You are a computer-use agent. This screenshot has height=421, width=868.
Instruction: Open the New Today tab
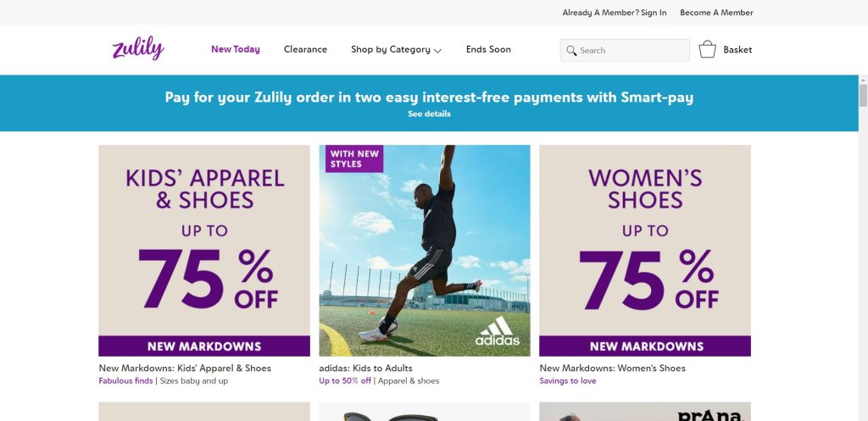236,49
